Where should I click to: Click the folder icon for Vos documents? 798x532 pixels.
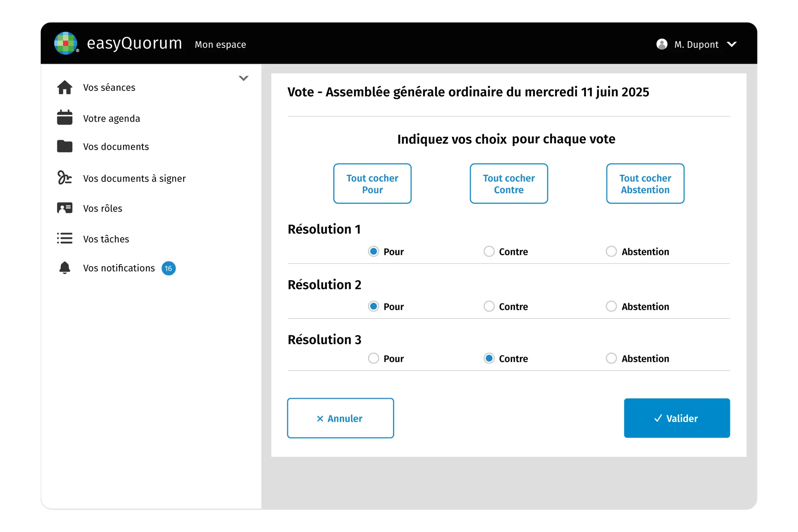[64, 146]
